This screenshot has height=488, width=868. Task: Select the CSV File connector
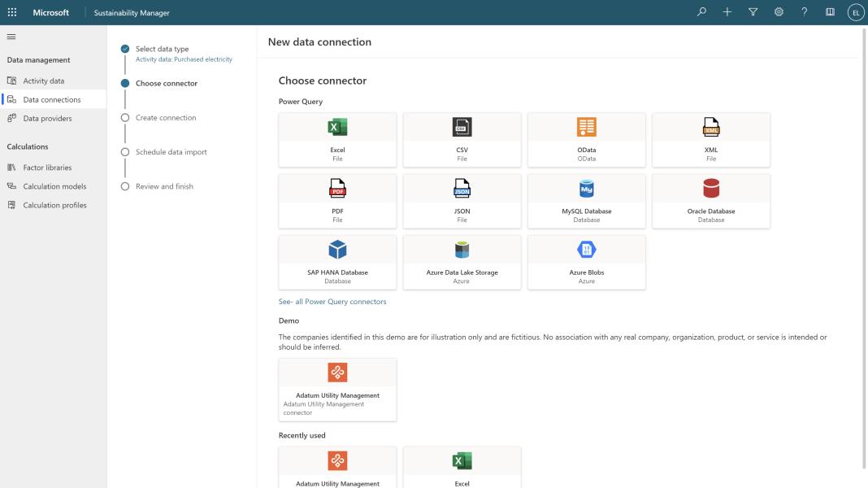[x=462, y=138]
